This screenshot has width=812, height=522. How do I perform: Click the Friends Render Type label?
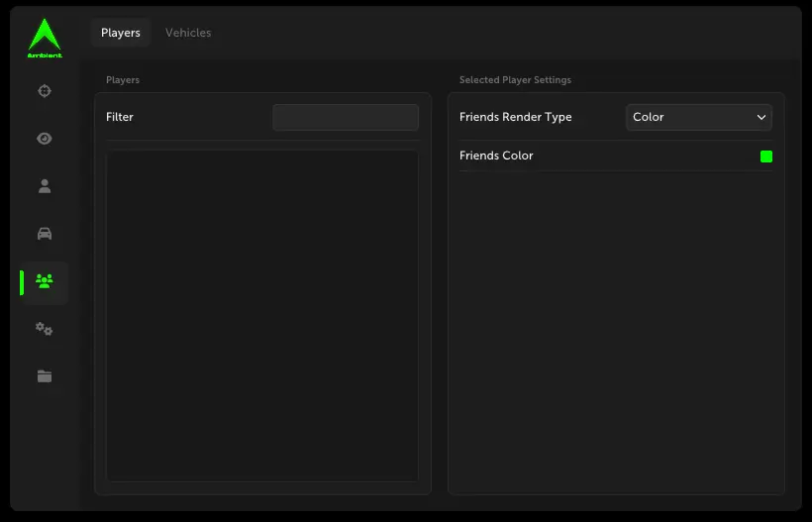[515, 117]
